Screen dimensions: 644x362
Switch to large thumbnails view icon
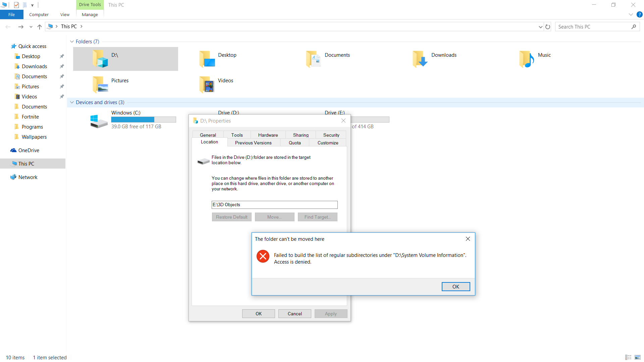tap(638, 357)
